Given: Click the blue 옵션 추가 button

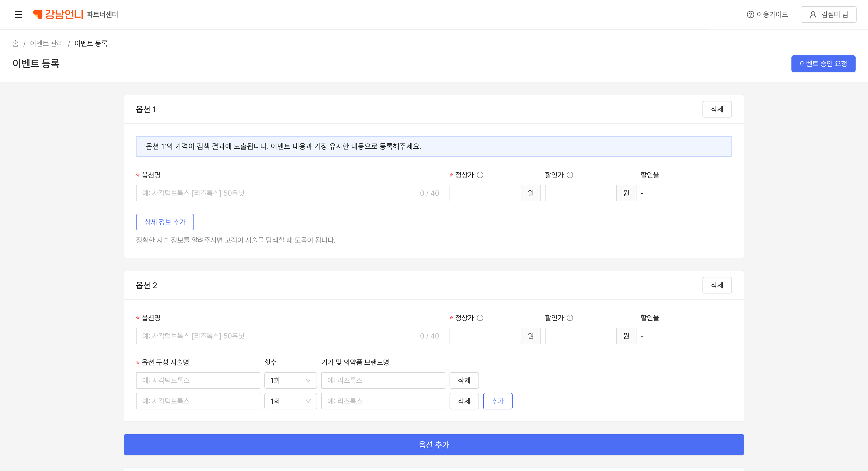Looking at the screenshot, I should point(434,445).
